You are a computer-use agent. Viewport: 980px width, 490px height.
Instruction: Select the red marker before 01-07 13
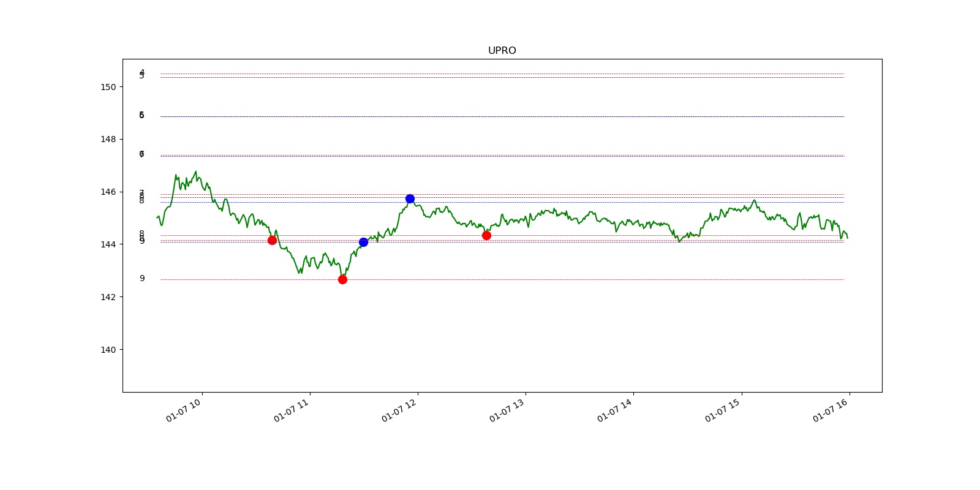point(486,235)
